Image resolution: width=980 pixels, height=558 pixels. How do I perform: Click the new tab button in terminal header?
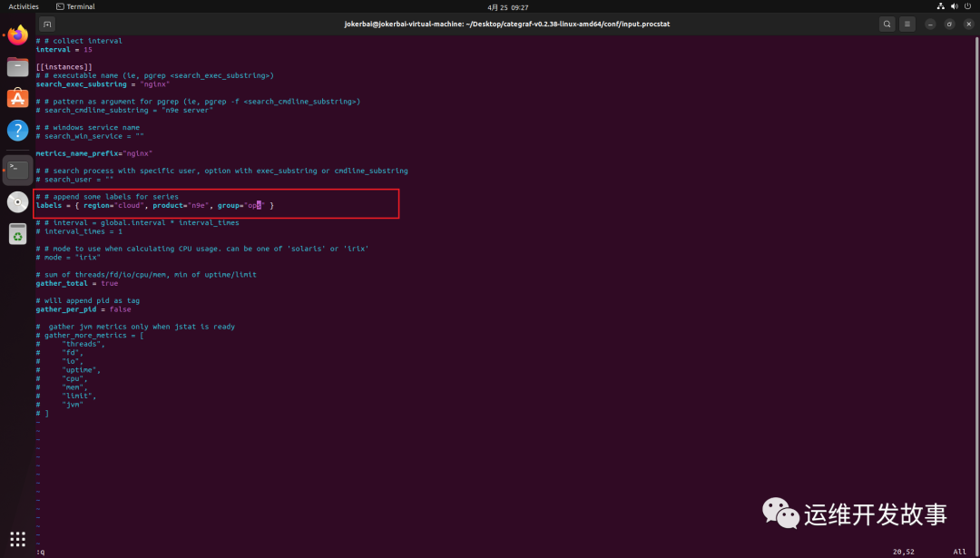[x=48, y=24]
